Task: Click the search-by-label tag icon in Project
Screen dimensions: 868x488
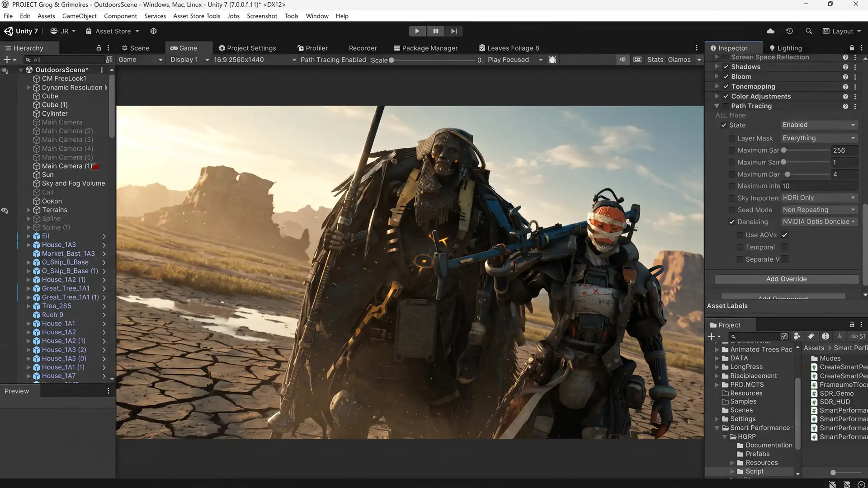Action: pyautogui.click(x=811, y=337)
